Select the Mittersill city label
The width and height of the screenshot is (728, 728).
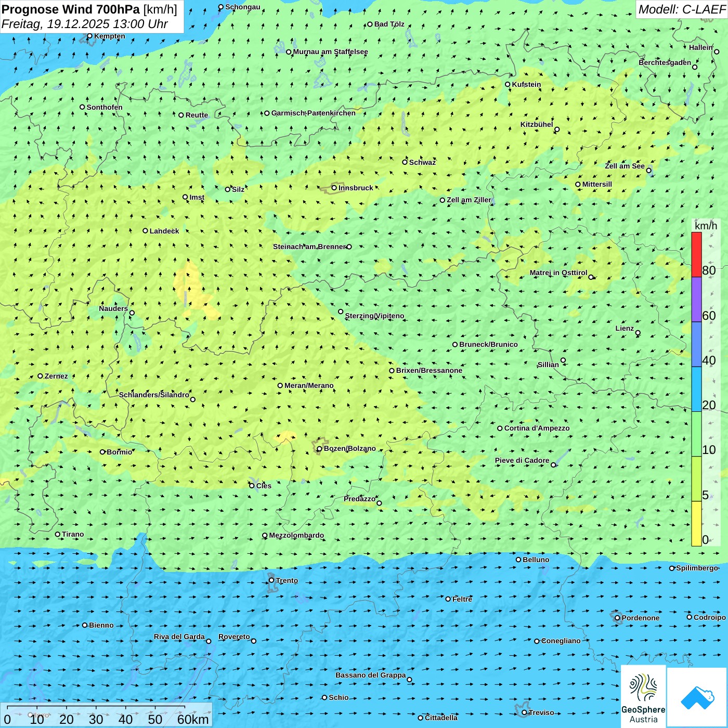(x=597, y=184)
